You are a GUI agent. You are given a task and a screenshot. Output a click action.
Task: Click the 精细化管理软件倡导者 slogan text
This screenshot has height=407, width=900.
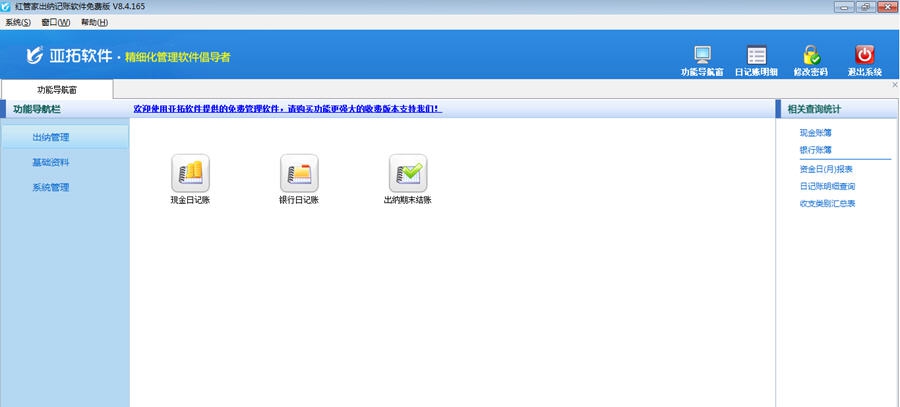[177, 57]
